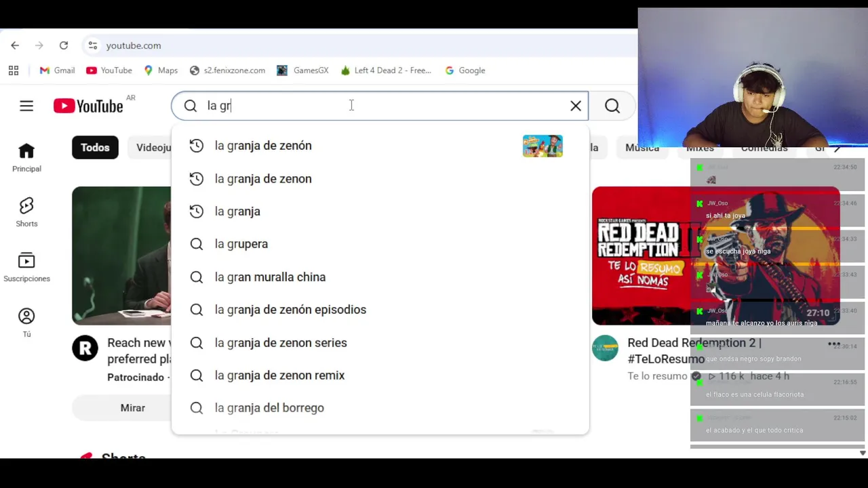Open the Te lo resumo channel avatar
868x488 pixels.
pyautogui.click(x=605, y=348)
